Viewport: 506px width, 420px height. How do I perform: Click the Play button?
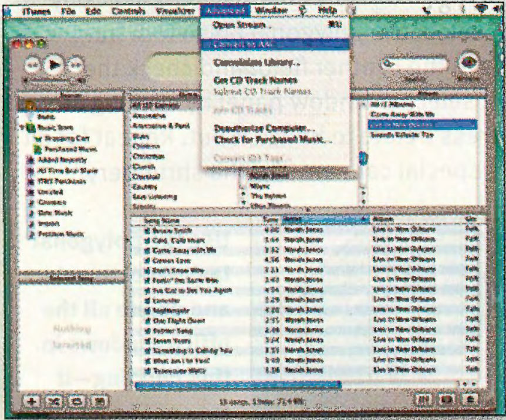[53, 65]
